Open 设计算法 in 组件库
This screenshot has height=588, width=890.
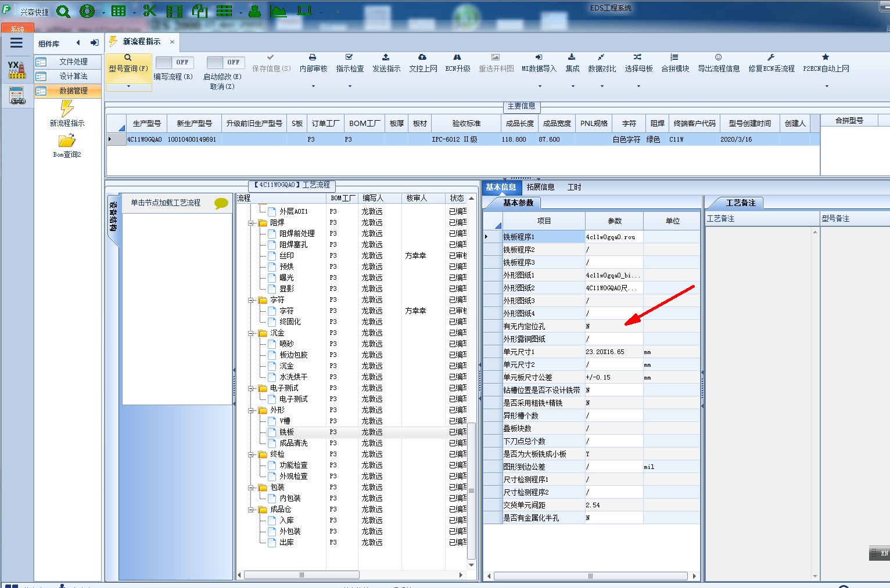pos(67,76)
